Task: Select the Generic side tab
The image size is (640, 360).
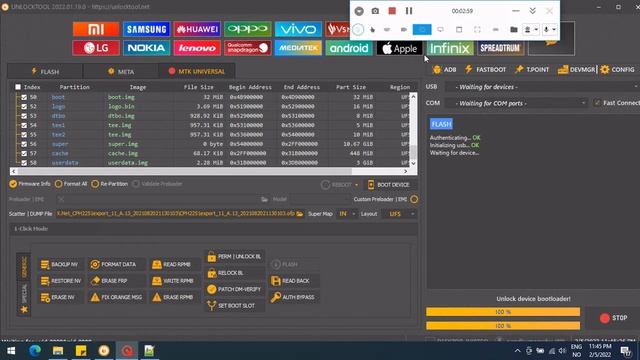Action: click(x=24, y=267)
